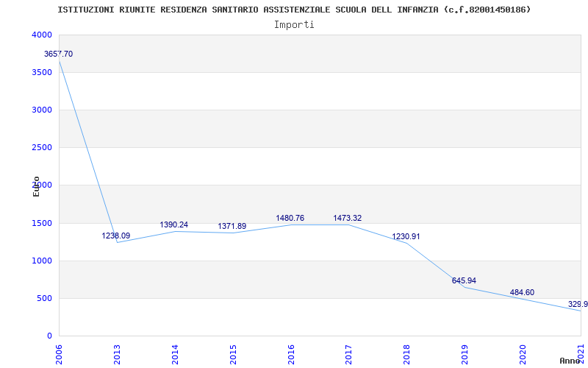This screenshot has width=588, height=368.
Task: Click the Anno axis label
Action: (x=570, y=361)
